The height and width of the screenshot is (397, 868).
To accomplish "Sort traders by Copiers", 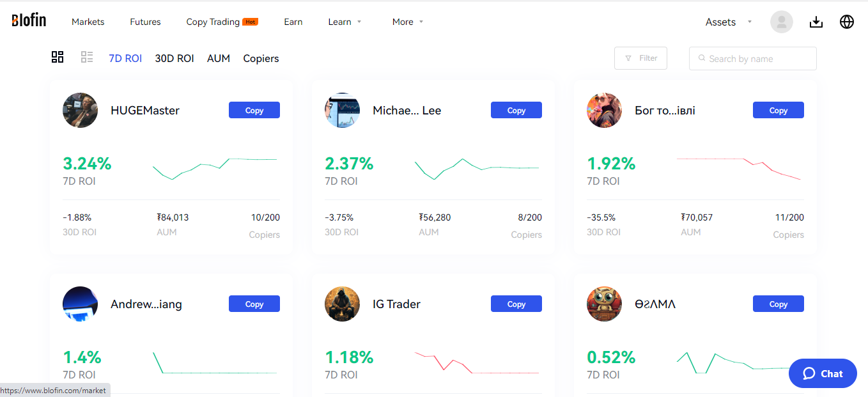I will pyautogui.click(x=261, y=58).
